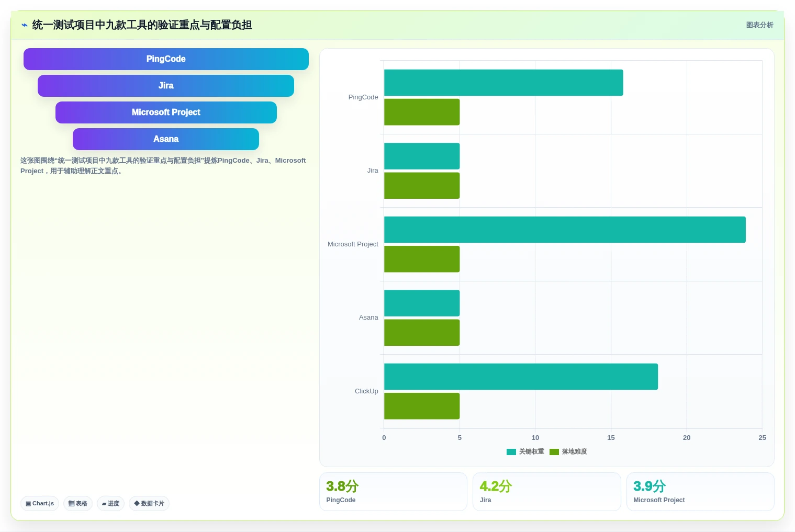Click Jira teal 关键权重 bar
This screenshot has width=795, height=532.
coord(422,156)
